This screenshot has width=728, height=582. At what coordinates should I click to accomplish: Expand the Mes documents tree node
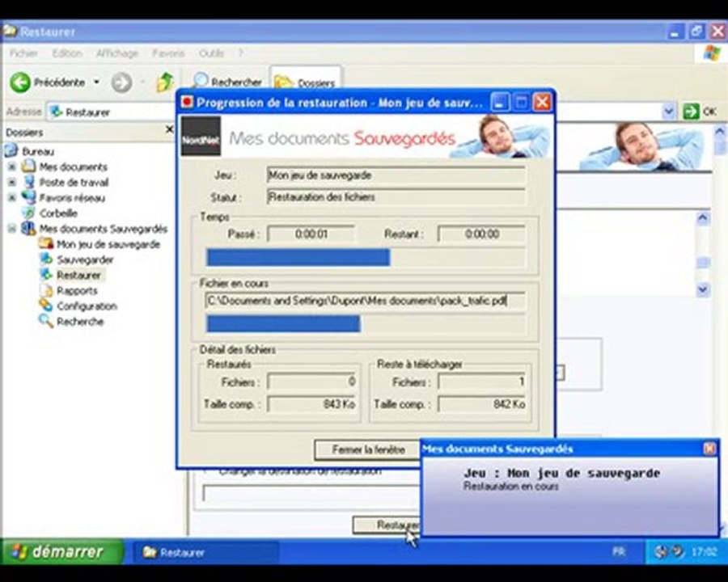point(12,167)
